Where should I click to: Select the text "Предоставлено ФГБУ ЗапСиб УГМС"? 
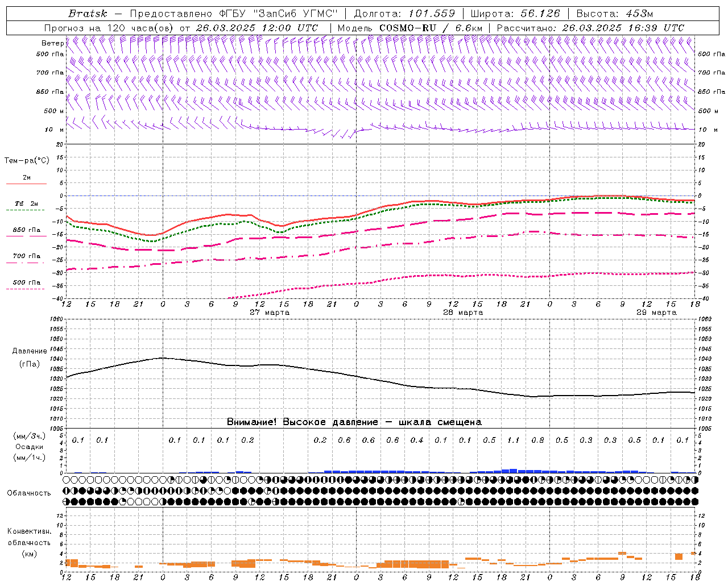234,14
